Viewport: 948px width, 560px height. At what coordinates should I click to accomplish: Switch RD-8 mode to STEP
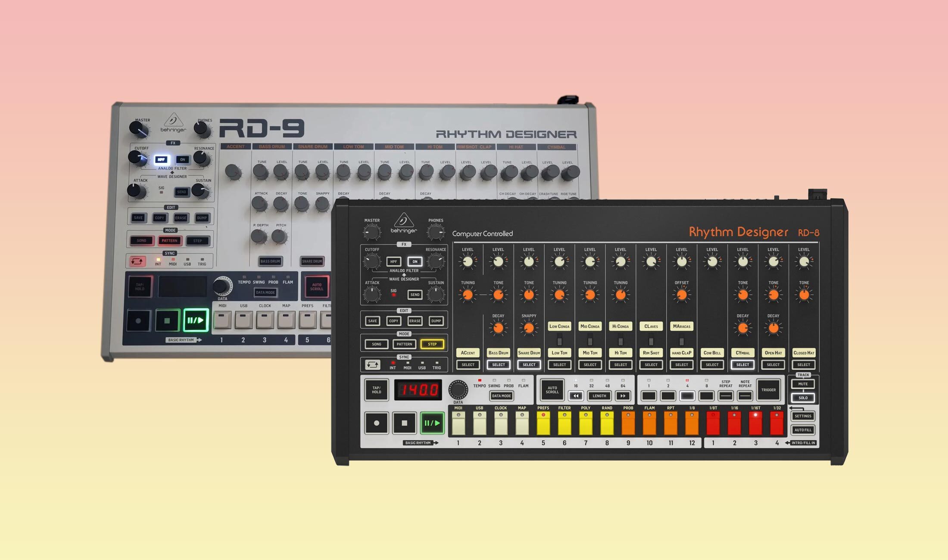click(x=432, y=344)
